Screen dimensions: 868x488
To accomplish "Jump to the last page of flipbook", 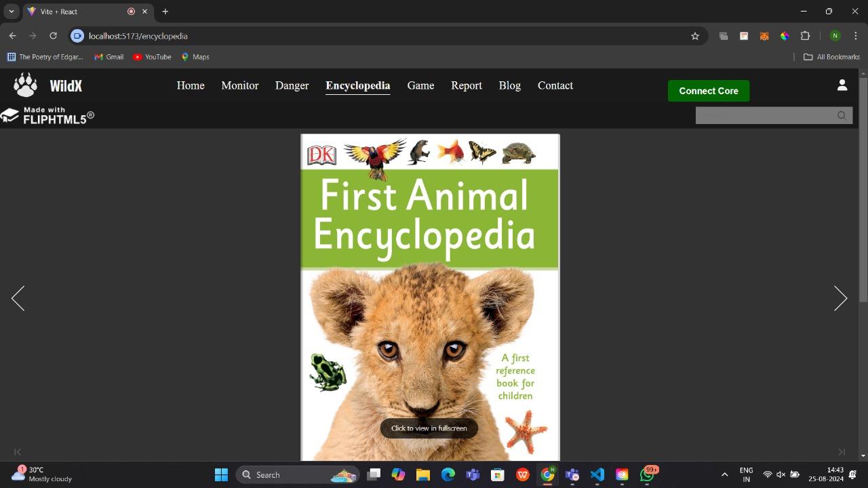I will pos(842,452).
